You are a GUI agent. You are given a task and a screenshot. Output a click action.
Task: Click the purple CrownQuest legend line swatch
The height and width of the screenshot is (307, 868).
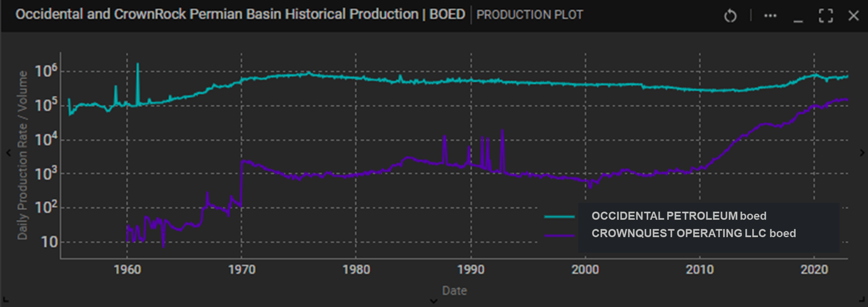click(x=560, y=234)
